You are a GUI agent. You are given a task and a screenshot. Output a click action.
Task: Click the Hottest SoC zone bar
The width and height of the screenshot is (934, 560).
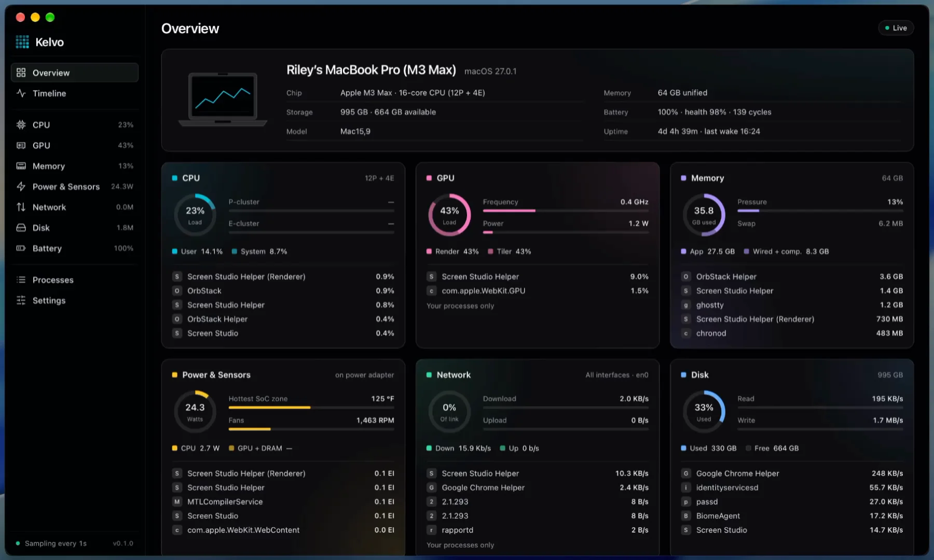coord(311,408)
